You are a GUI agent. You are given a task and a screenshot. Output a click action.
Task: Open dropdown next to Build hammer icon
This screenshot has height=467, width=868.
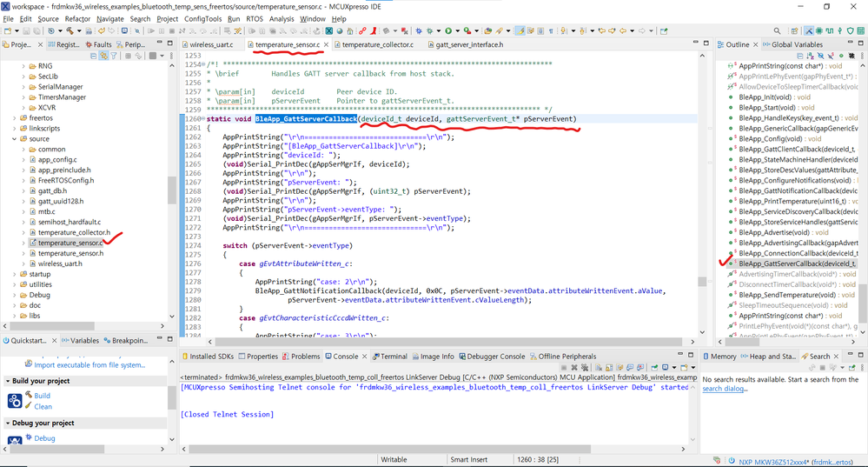click(x=79, y=30)
